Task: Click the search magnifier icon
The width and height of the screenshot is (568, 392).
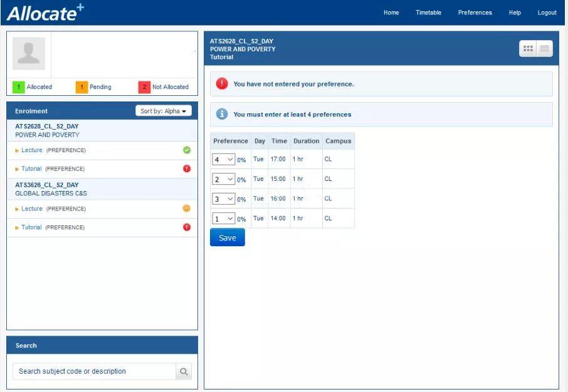Action: (184, 371)
